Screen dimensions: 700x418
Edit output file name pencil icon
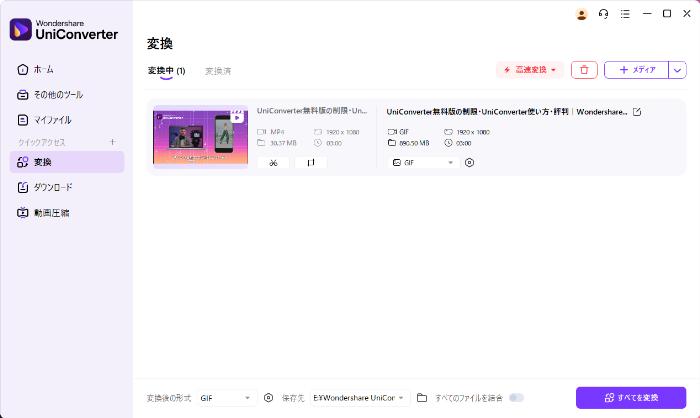coord(637,112)
